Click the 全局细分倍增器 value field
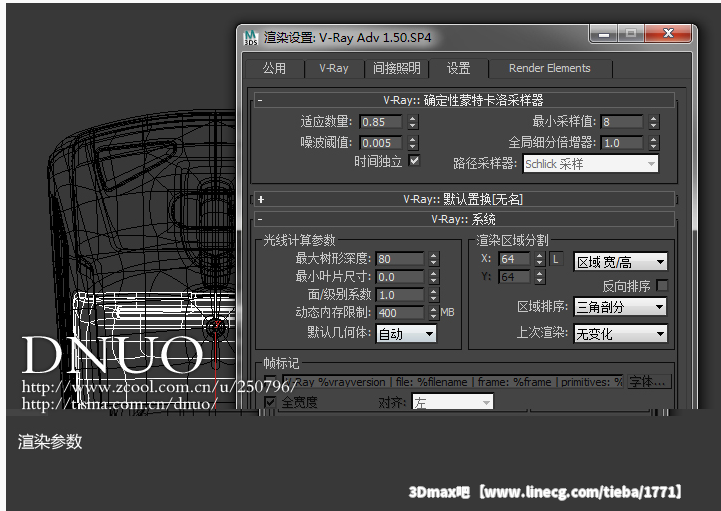The width and height of the screenshot is (721, 511). point(622,143)
